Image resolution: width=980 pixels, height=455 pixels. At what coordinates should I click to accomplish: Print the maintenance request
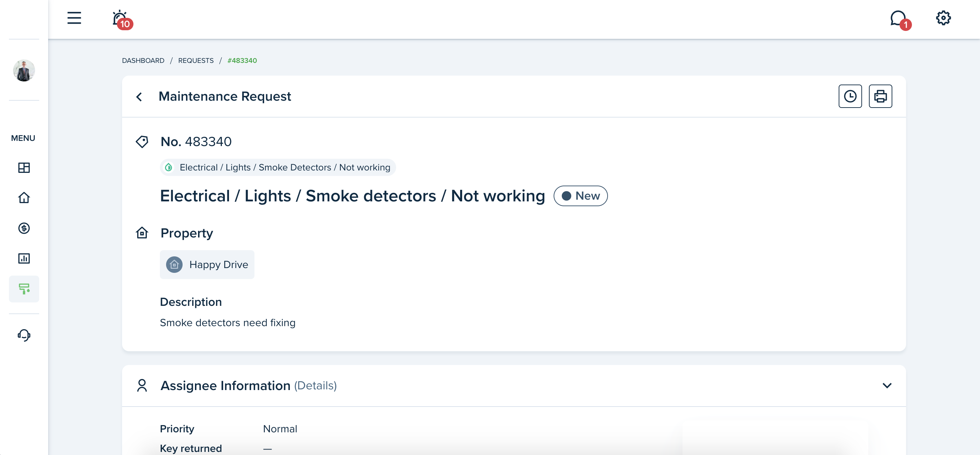tap(880, 96)
